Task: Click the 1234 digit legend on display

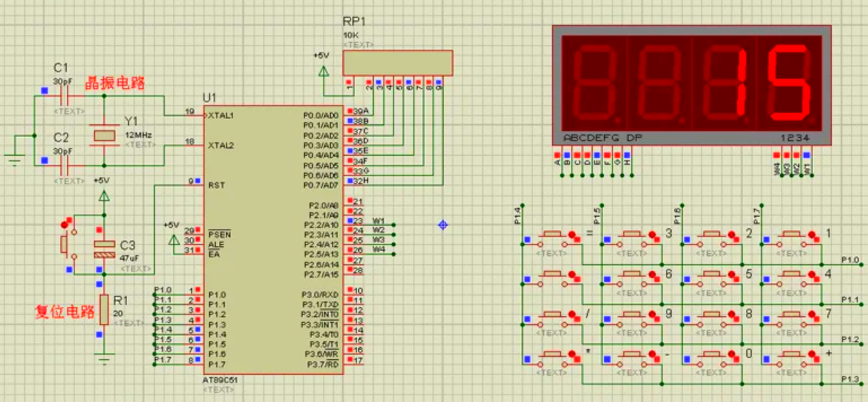Action: 795,137
